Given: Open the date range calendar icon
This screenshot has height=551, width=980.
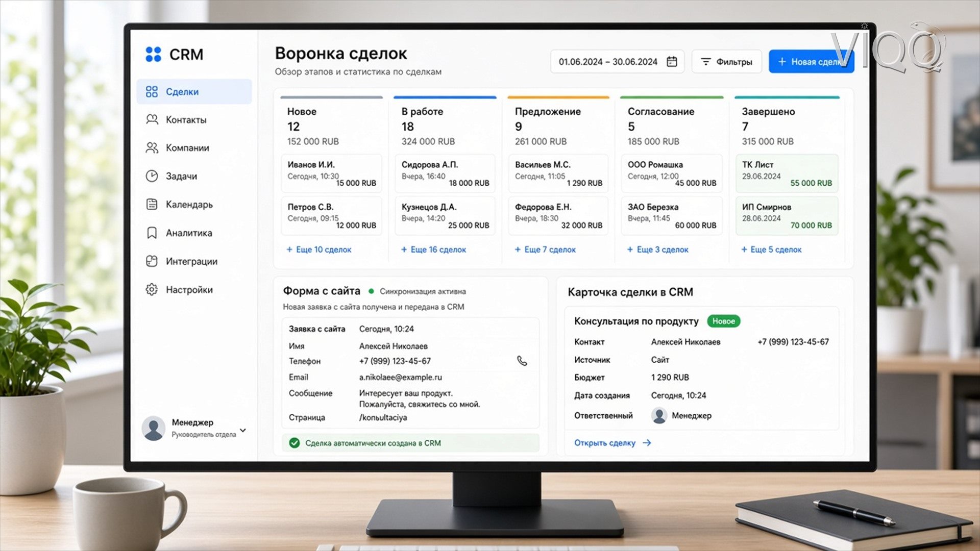Looking at the screenshot, I should point(672,62).
